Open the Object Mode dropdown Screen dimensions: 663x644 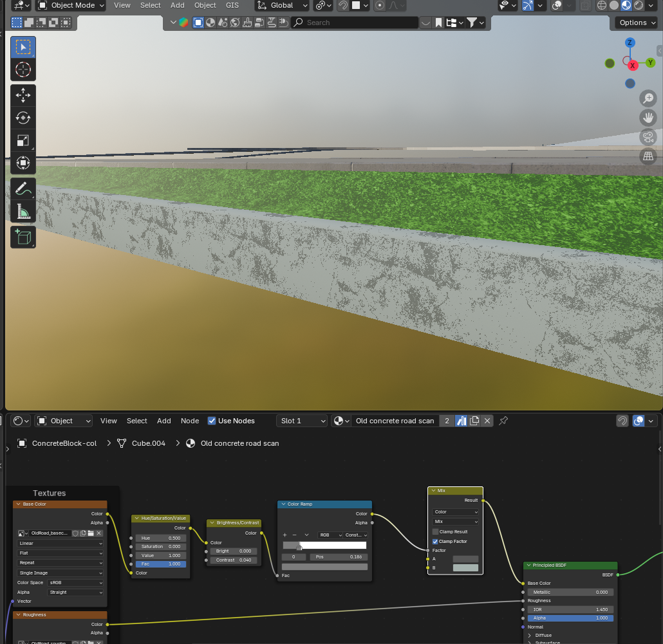click(71, 6)
